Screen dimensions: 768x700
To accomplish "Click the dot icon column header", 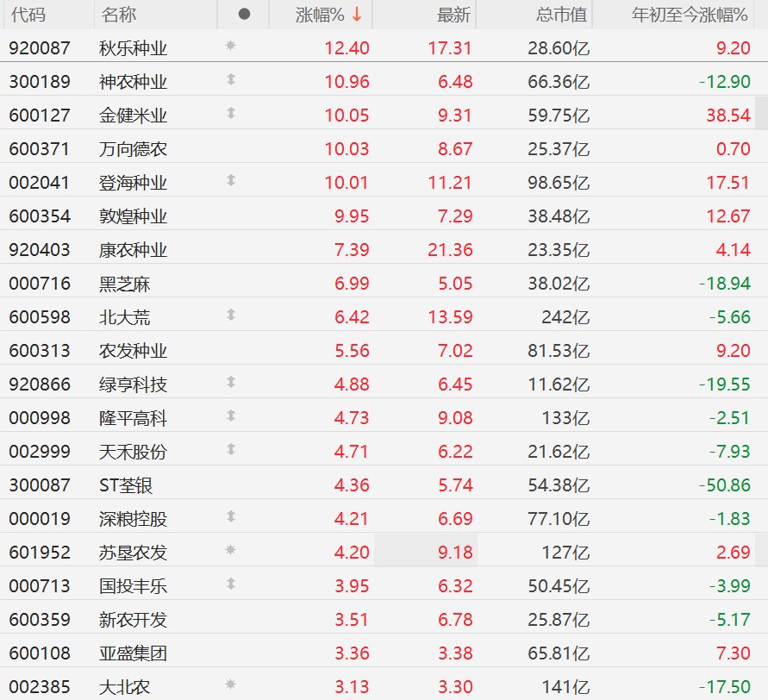I will click(244, 14).
